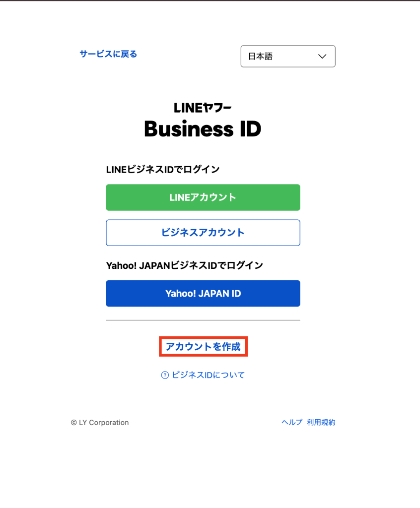The width and height of the screenshot is (420, 508).
Task: Click the horizontal divider below Yahoo button
Action: tap(203, 320)
